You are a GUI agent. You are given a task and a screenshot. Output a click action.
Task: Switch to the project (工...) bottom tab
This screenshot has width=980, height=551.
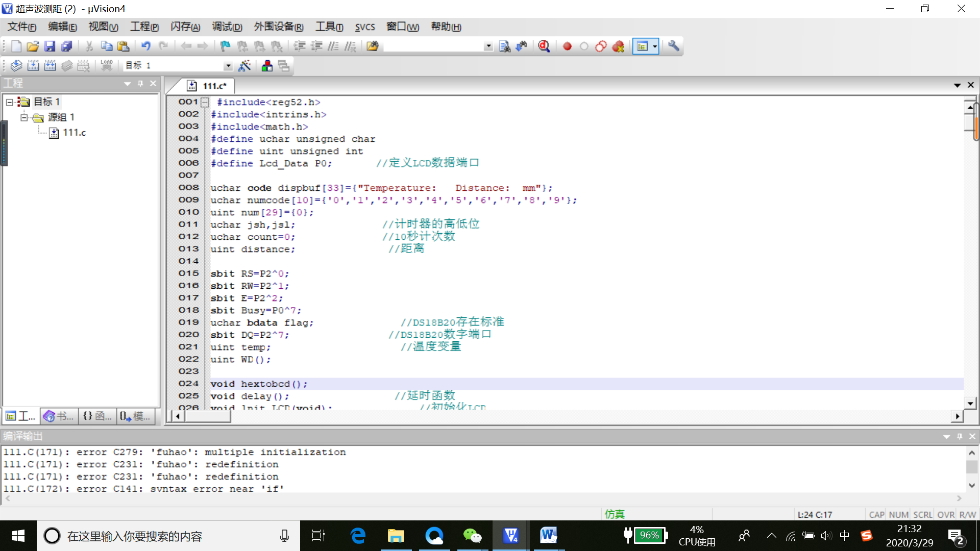tap(20, 416)
